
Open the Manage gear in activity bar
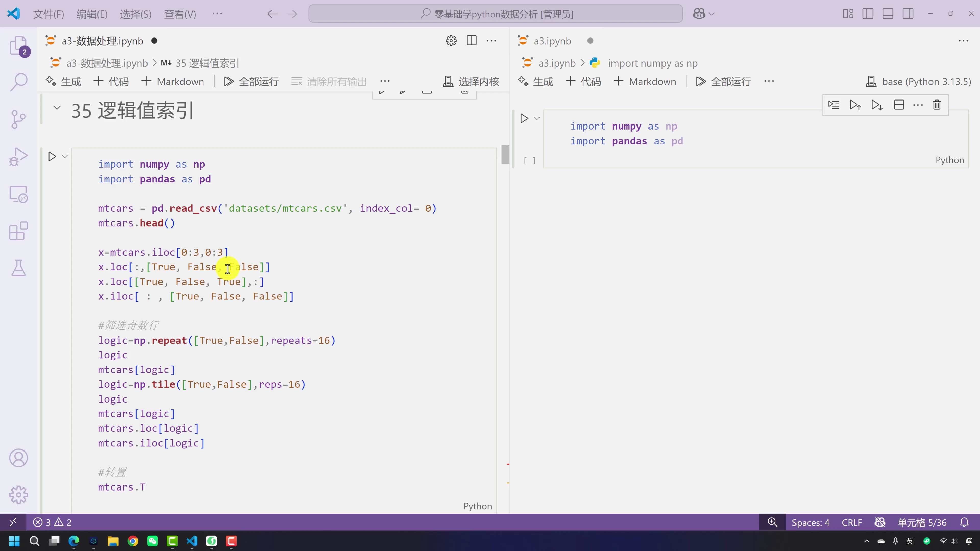(18, 495)
